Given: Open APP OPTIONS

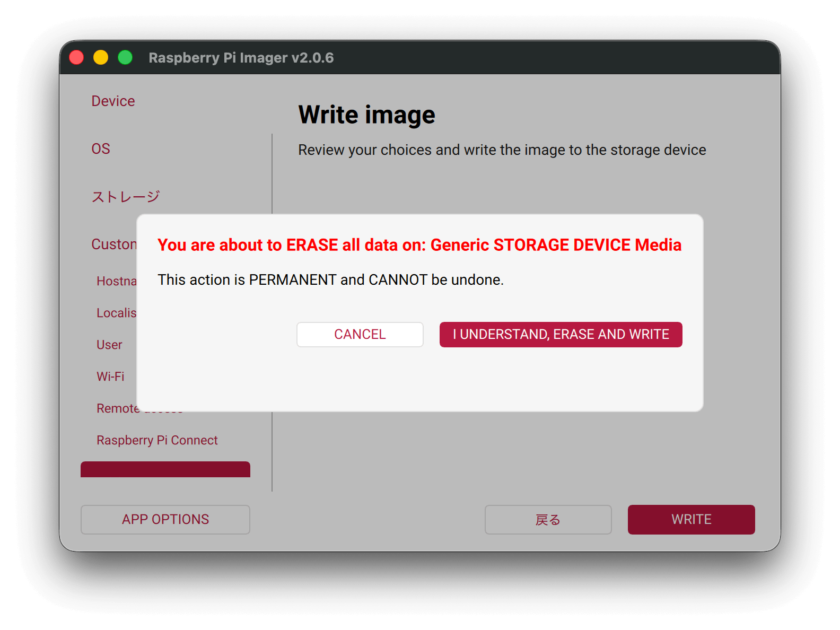Looking at the screenshot, I should tap(165, 520).
